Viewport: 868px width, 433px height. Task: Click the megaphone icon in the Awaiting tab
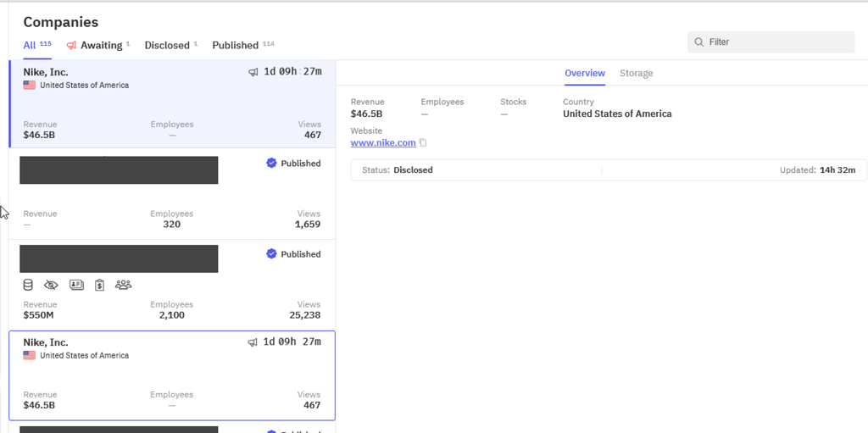[x=71, y=46]
